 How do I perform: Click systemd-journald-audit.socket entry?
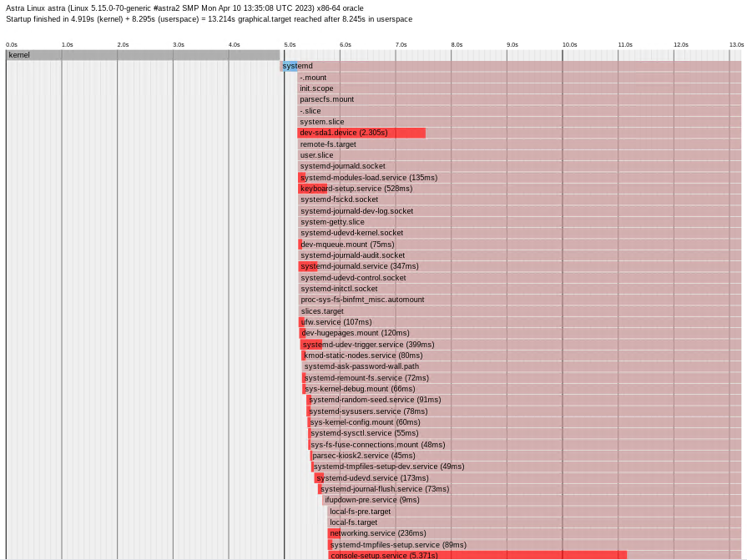pyautogui.click(x=352, y=255)
